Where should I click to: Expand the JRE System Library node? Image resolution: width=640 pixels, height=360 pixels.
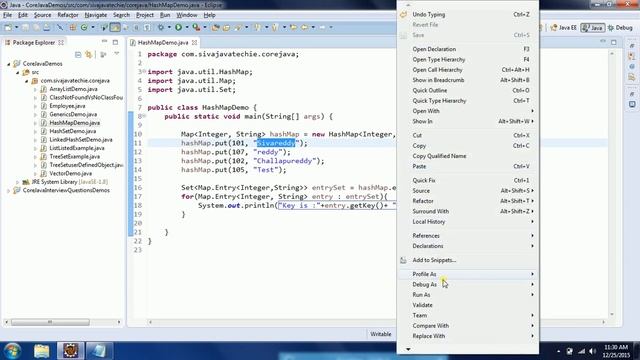[18, 182]
